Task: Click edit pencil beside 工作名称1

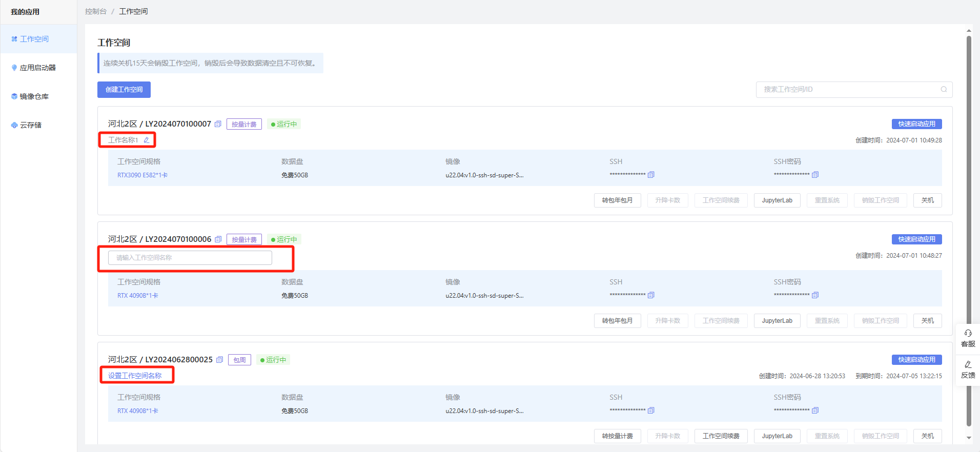Action: point(147,140)
